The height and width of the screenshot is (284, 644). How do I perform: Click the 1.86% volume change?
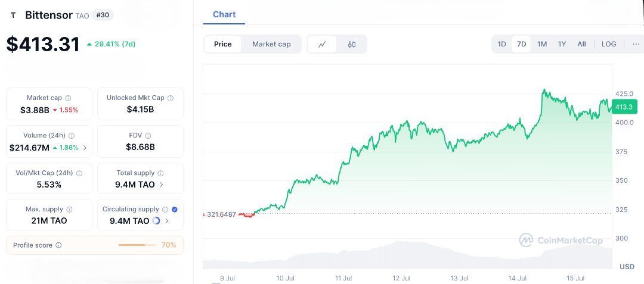click(65, 148)
